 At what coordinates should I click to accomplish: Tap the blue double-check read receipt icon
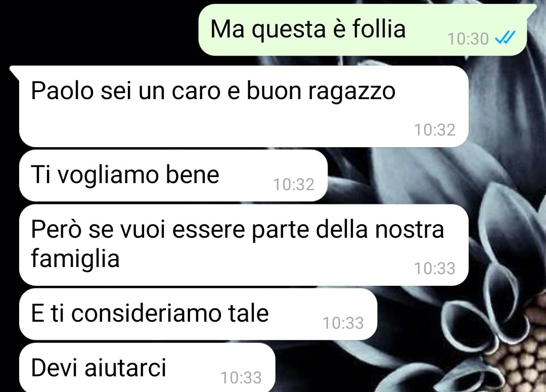click(x=505, y=37)
